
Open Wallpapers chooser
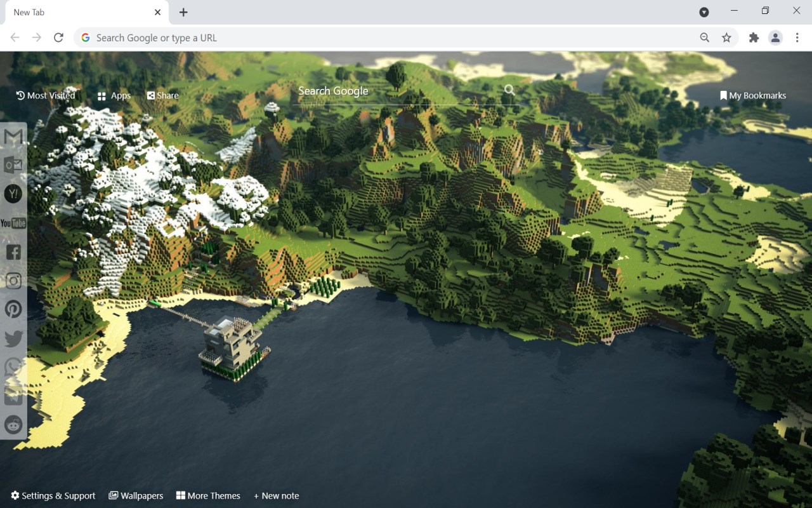coord(136,495)
